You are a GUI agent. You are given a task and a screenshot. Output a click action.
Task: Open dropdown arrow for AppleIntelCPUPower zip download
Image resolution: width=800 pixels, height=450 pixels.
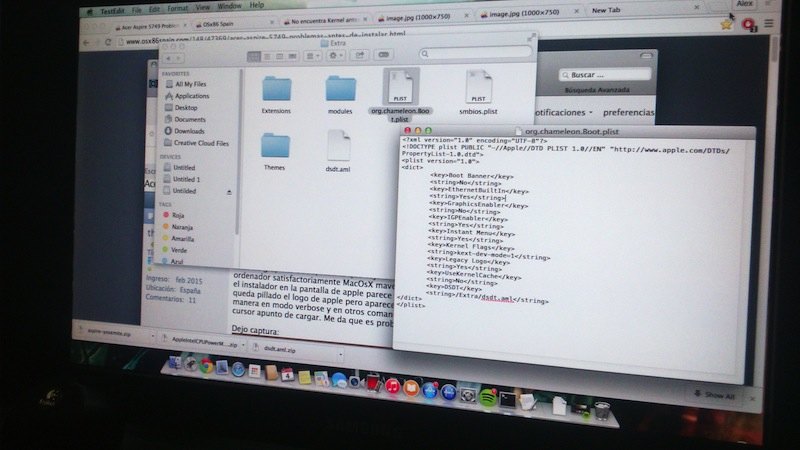(243, 346)
